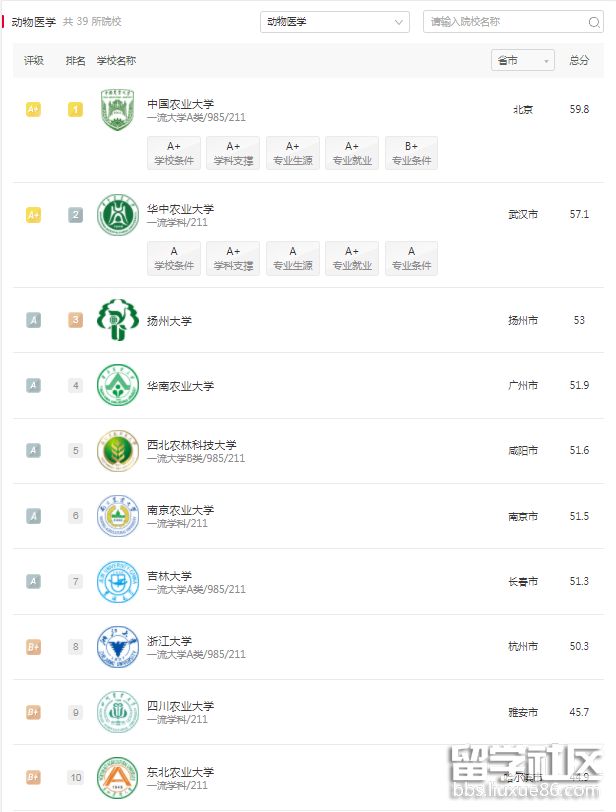Click the 浙江大学 eagle emblem
616x812 pixels.
pyautogui.click(x=116, y=646)
